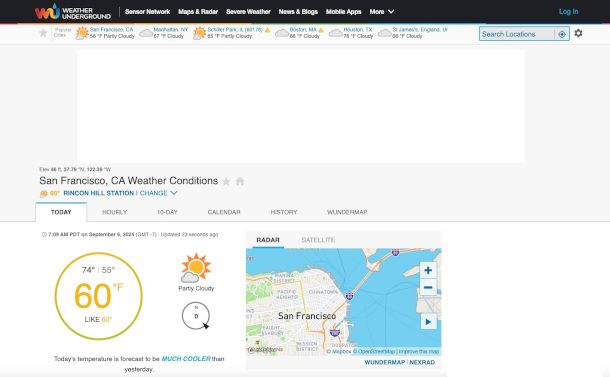Open the Severe Weather menu
This screenshot has width=610, height=377.
tap(248, 12)
